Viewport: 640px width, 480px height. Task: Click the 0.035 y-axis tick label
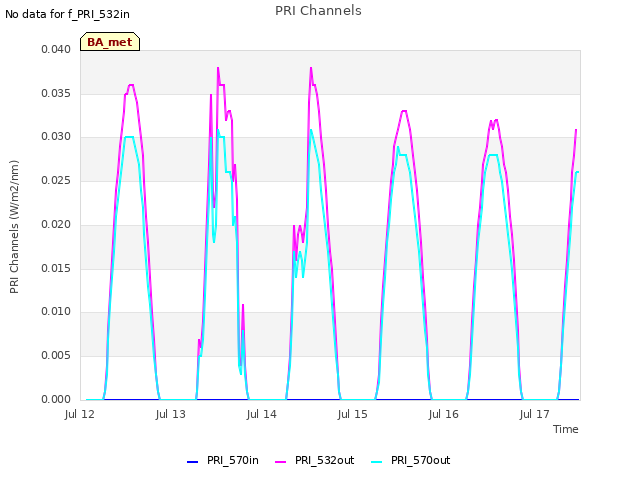tap(56, 93)
